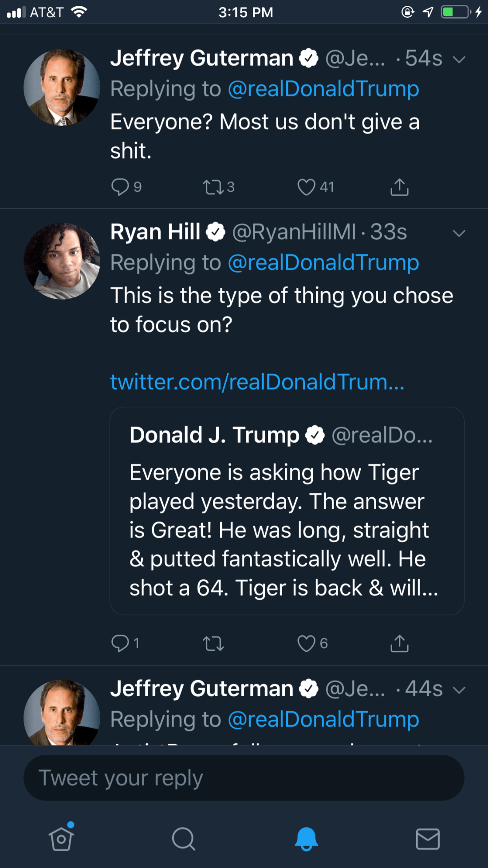The image size is (488, 868).
Task: Open the twitter.com/realDonaldTrum... link
Action: (x=257, y=382)
